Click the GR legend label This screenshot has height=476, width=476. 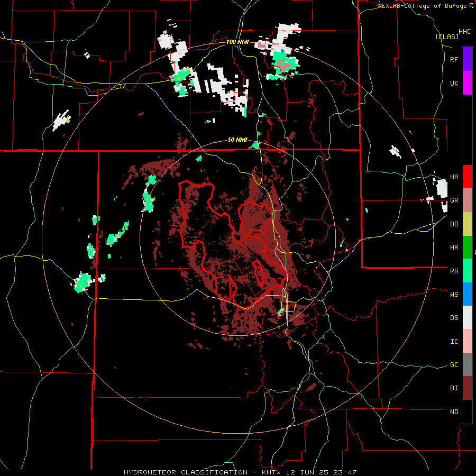click(x=454, y=200)
